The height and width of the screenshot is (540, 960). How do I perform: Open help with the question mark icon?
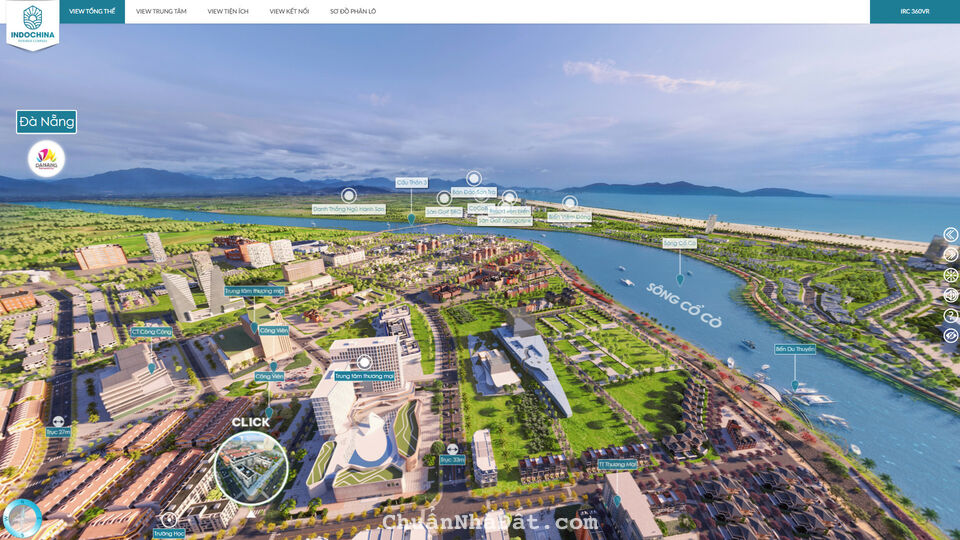950,316
